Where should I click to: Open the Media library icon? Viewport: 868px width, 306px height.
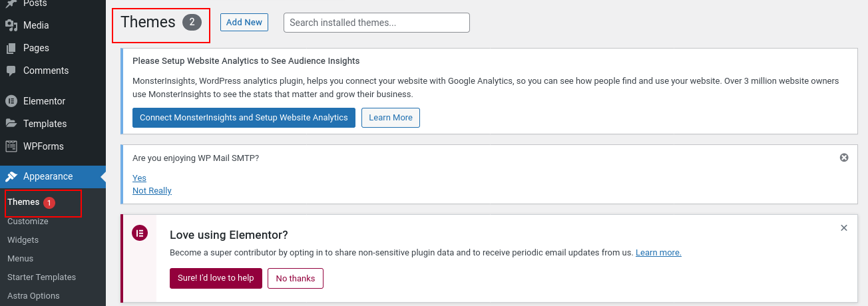pyautogui.click(x=11, y=25)
